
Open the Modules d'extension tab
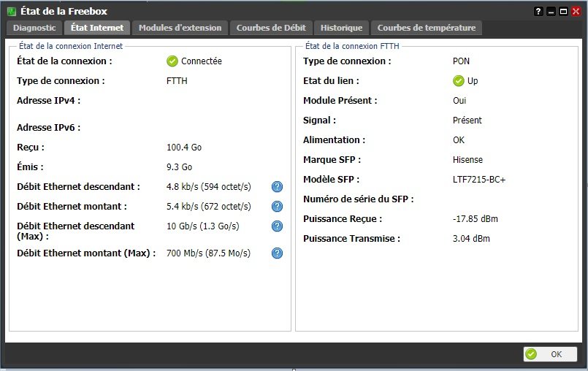(180, 28)
